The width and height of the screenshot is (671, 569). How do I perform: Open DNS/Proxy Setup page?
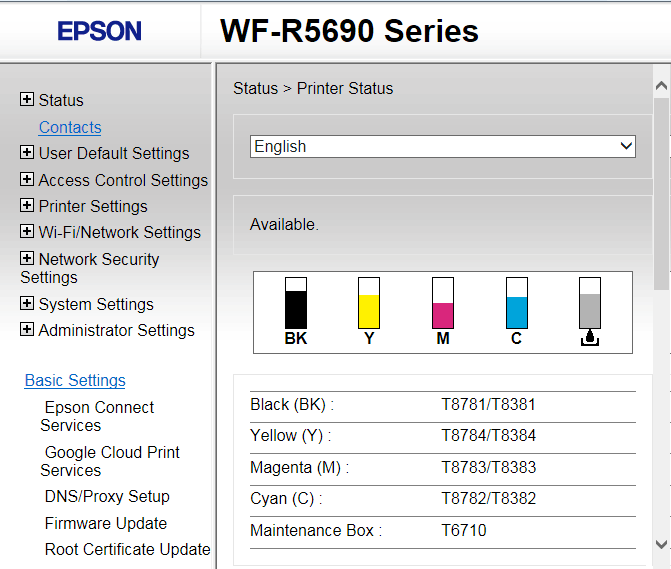(107, 496)
